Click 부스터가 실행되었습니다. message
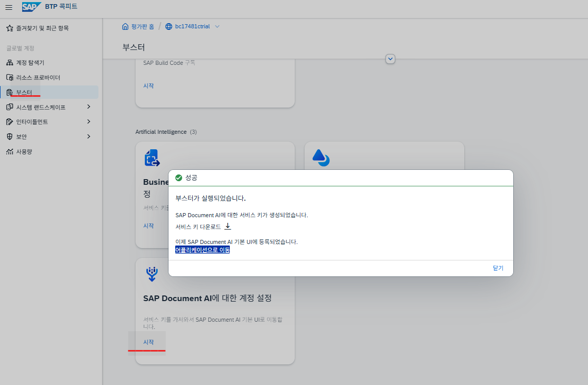This screenshot has width=588, height=385. coord(211,198)
